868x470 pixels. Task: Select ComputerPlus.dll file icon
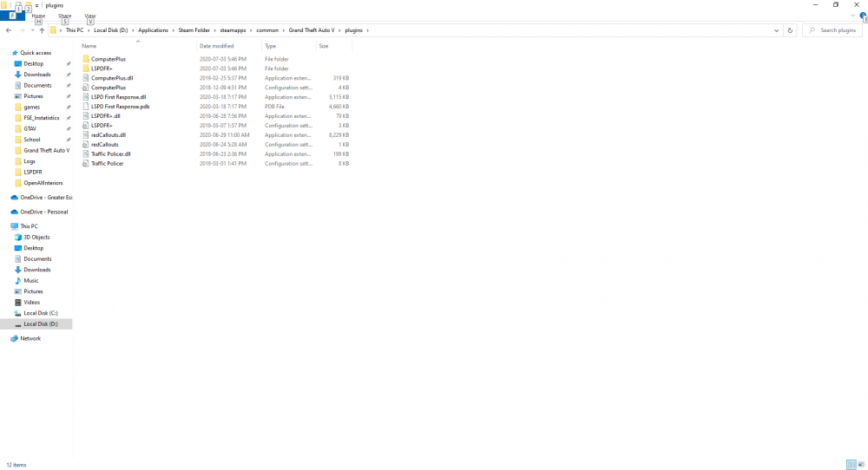[86, 78]
